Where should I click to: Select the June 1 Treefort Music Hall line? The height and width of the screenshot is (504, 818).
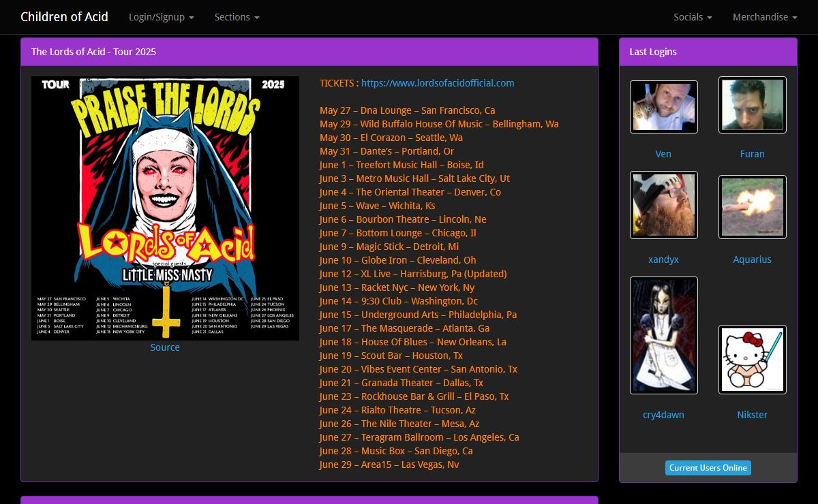point(402,165)
